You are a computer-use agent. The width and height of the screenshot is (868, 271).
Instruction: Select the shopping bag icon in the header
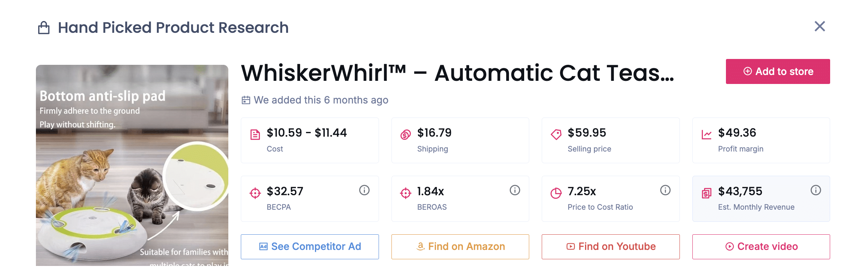click(44, 27)
